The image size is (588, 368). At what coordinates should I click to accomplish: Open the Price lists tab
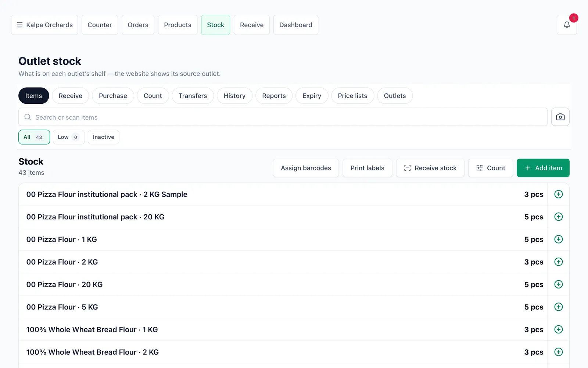[352, 96]
